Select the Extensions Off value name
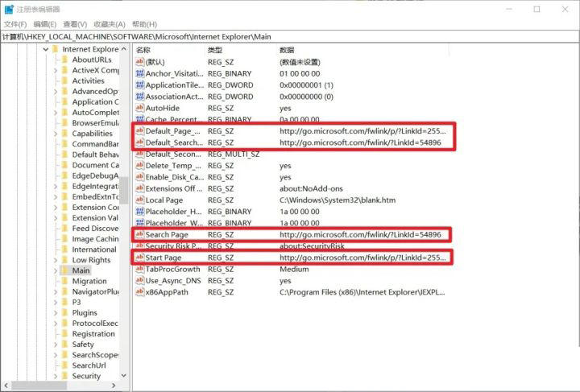Image resolution: width=580 pixels, height=392 pixels. tap(174, 188)
